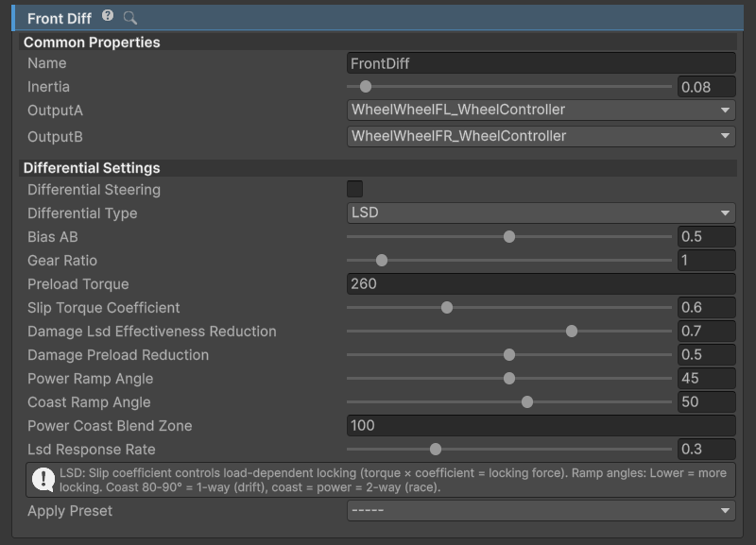
Task: Click the Differential Steering label
Action: click(94, 190)
